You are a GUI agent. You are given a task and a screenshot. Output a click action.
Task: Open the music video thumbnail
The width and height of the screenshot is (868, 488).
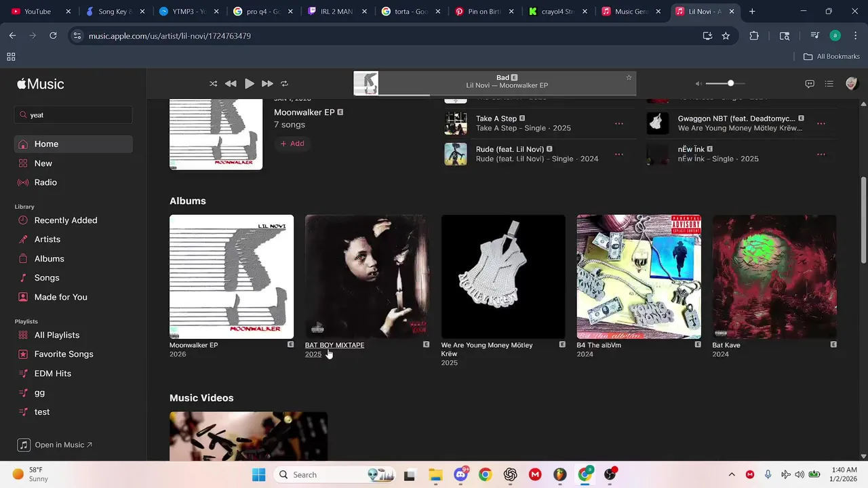pos(248,436)
